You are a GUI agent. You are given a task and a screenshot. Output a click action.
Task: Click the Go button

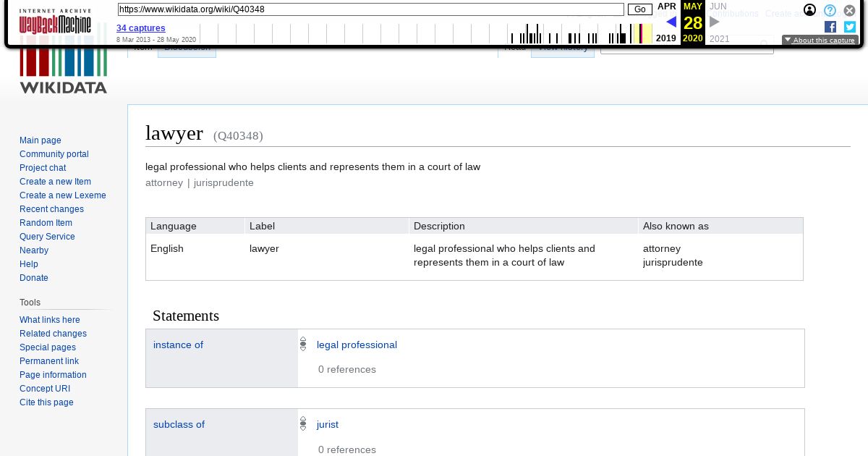[640, 9]
